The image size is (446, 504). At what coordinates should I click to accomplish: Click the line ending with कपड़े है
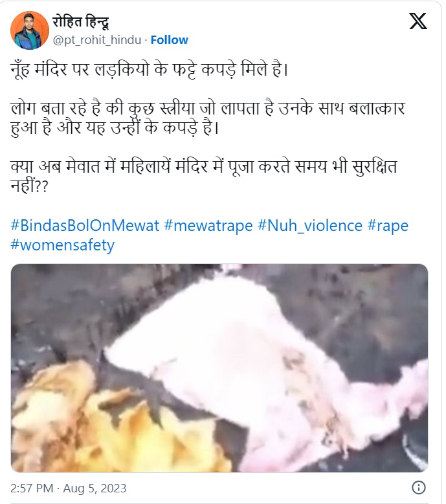point(115,128)
